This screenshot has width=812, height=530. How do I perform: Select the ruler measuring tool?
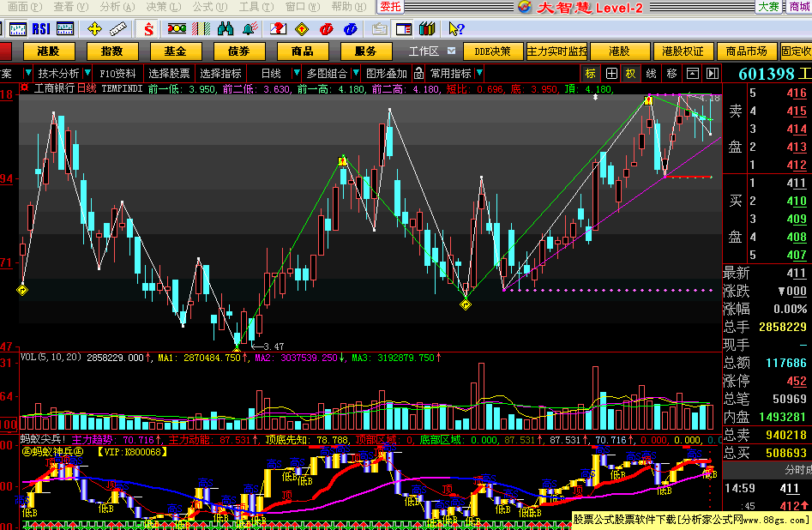coord(118,29)
